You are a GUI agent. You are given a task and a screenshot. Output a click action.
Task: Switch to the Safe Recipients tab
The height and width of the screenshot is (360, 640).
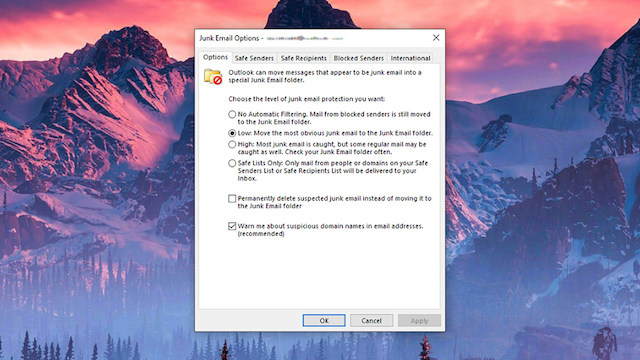(x=304, y=58)
